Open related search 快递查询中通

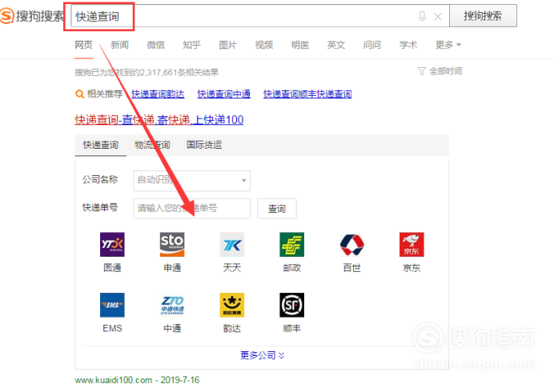(223, 94)
